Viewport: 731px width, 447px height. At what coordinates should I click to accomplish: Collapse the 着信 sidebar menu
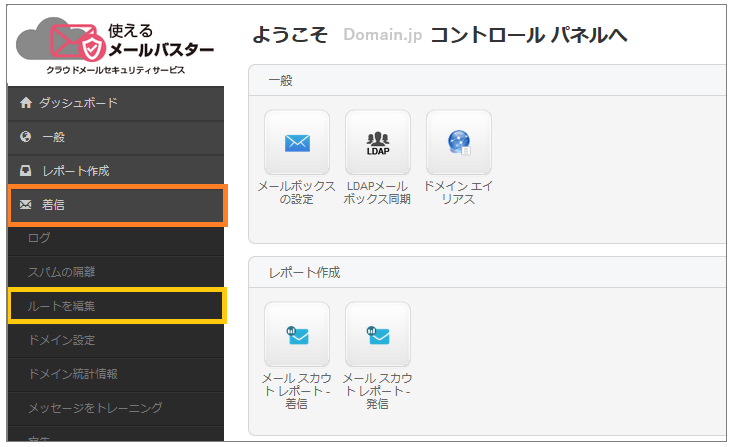click(x=117, y=205)
